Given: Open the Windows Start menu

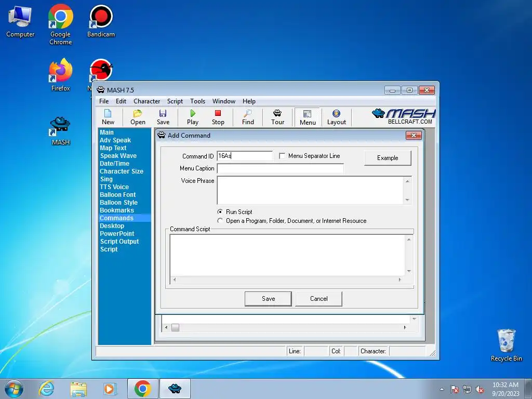Looking at the screenshot, I should 14,389.
